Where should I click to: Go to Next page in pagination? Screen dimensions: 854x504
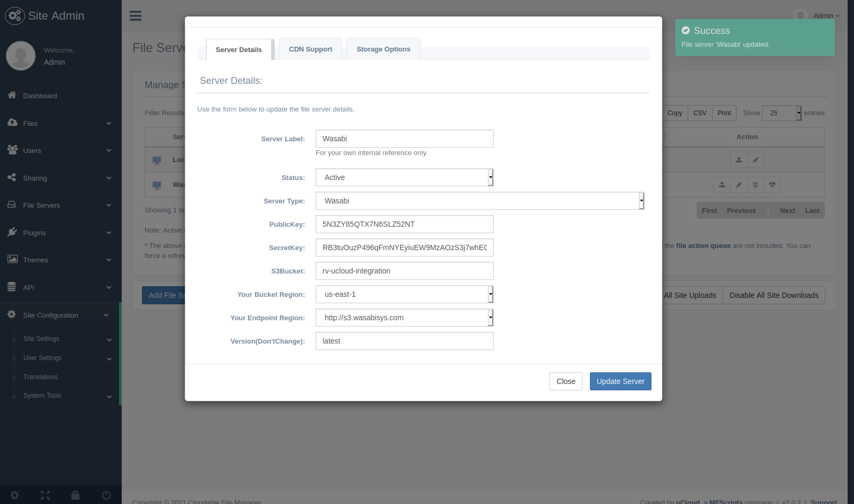pyautogui.click(x=787, y=211)
